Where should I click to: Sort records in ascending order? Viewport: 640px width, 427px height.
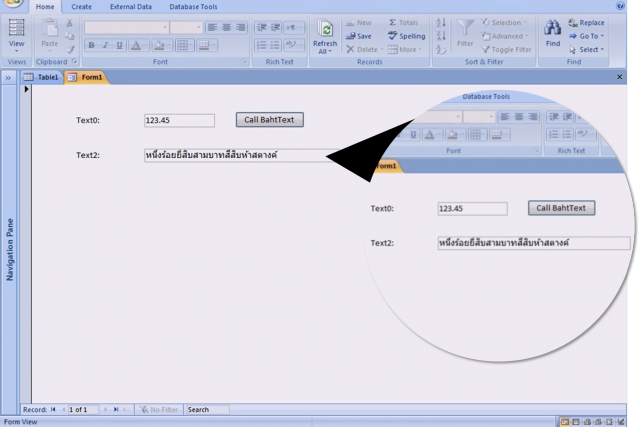(x=441, y=22)
